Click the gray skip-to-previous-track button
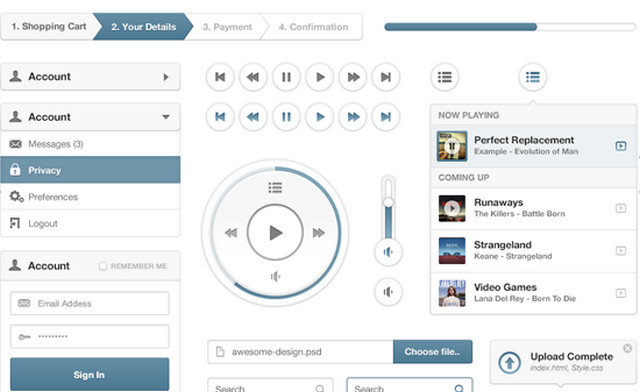 pos(220,77)
